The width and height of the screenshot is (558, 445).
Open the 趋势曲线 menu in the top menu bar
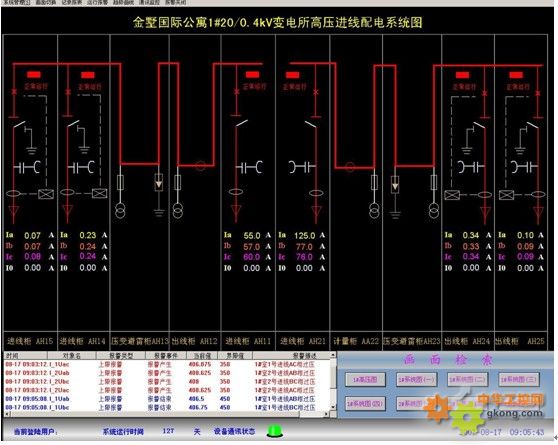pyautogui.click(x=124, y=2)
